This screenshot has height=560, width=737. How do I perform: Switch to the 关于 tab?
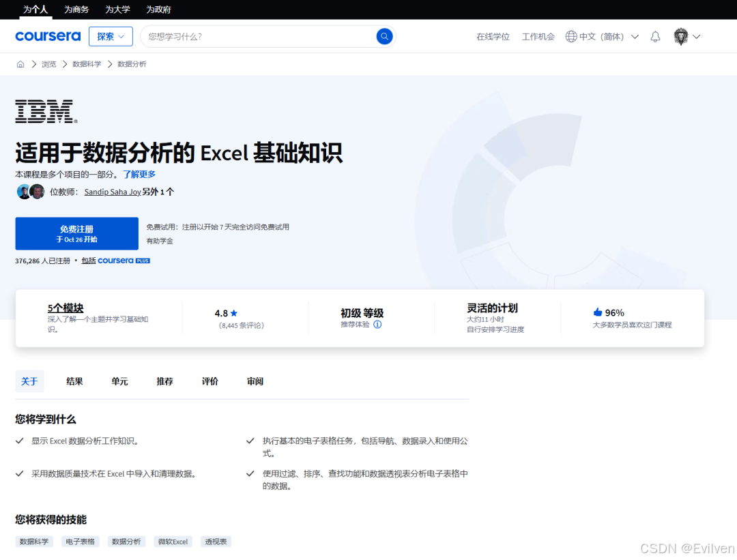pos(29,381)
